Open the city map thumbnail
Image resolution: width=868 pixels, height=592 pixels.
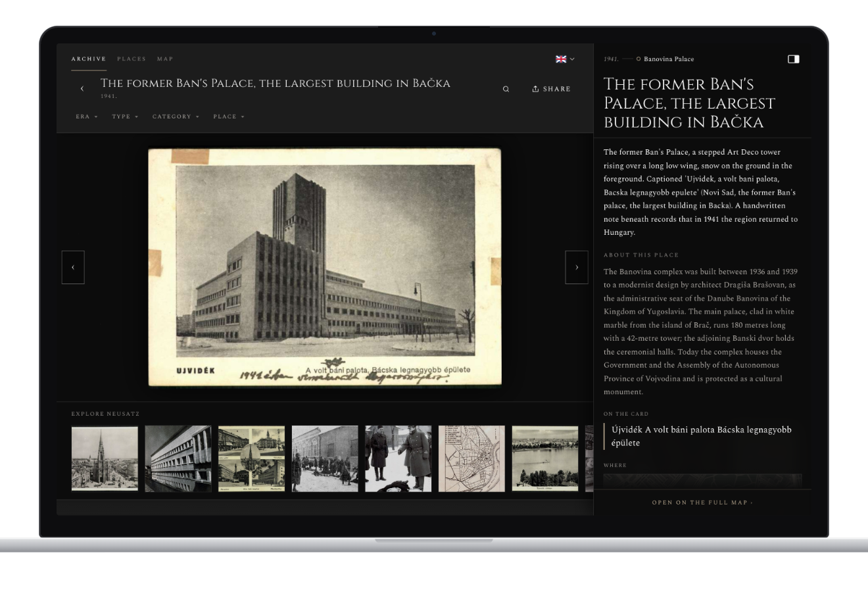(x=471, y=458)
